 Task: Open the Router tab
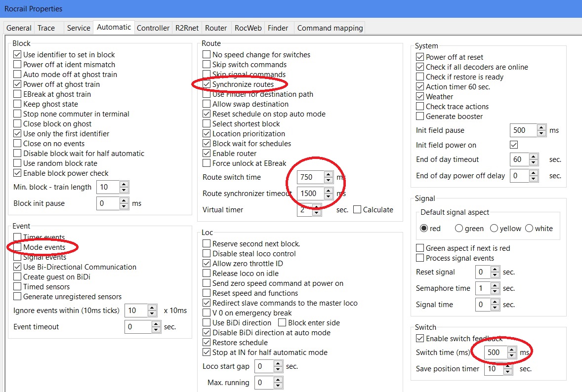point(215,28)
